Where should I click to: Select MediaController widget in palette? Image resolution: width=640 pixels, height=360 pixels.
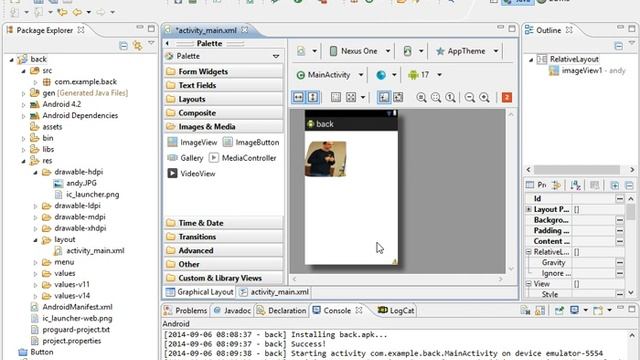click(242, 158)
